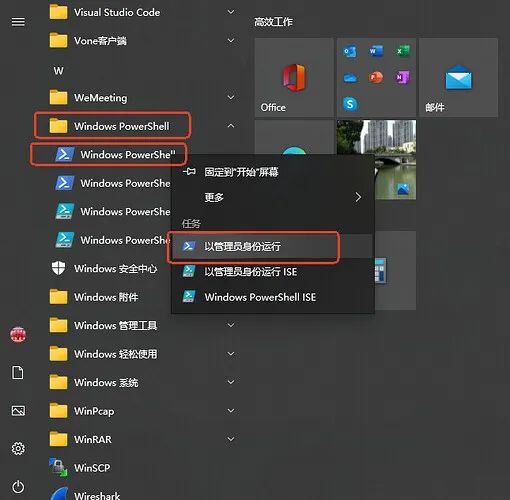The image size is (510, 500).
Task: Expand WinRAR folder chevron
Action: (x=231, y=439)
